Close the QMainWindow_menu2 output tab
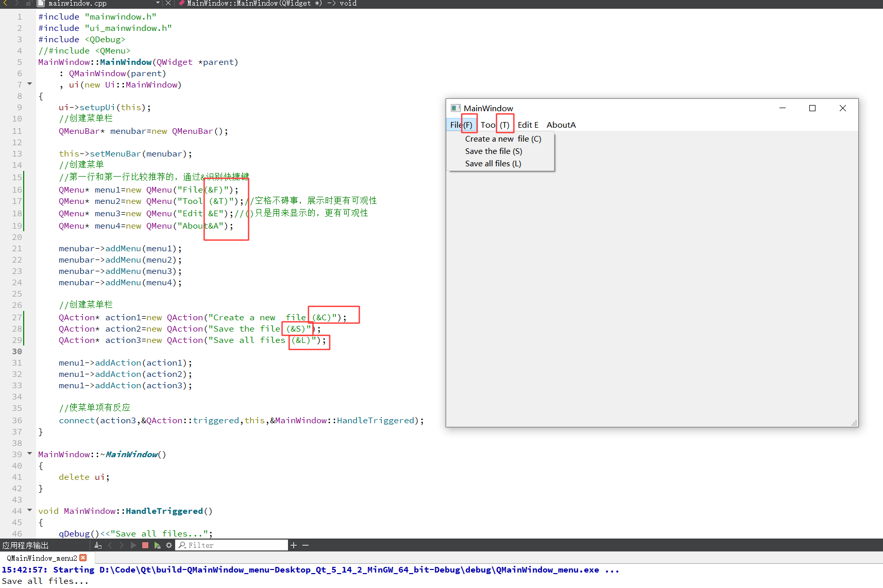The width and height of the screenshot is (883, 588). pyautogui.click(x=83, y=558)
